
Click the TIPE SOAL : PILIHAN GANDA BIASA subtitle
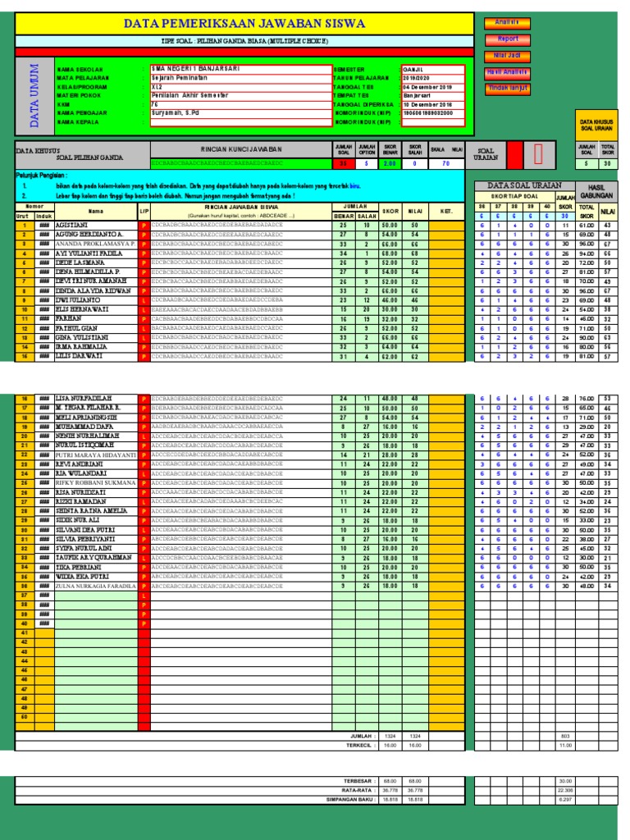(x=244, y=41)
